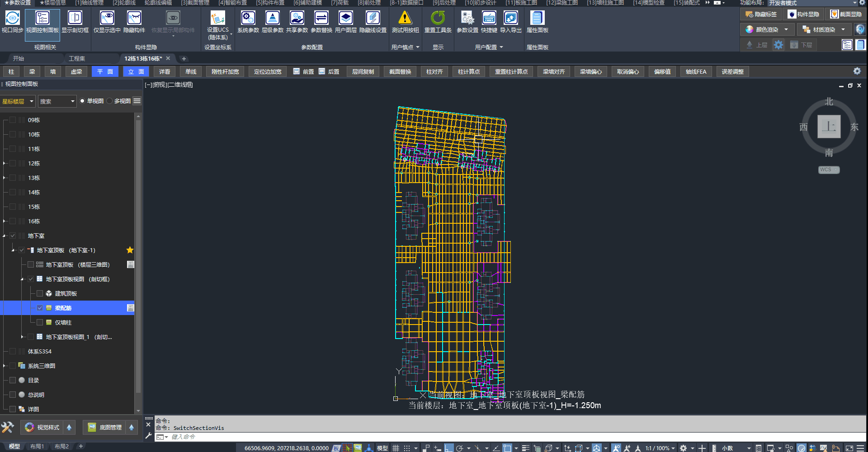The height and width of the screenshot is (452, 868).
Task: Click the 重置工具条 reset toolbar icon
Action: 438,18
